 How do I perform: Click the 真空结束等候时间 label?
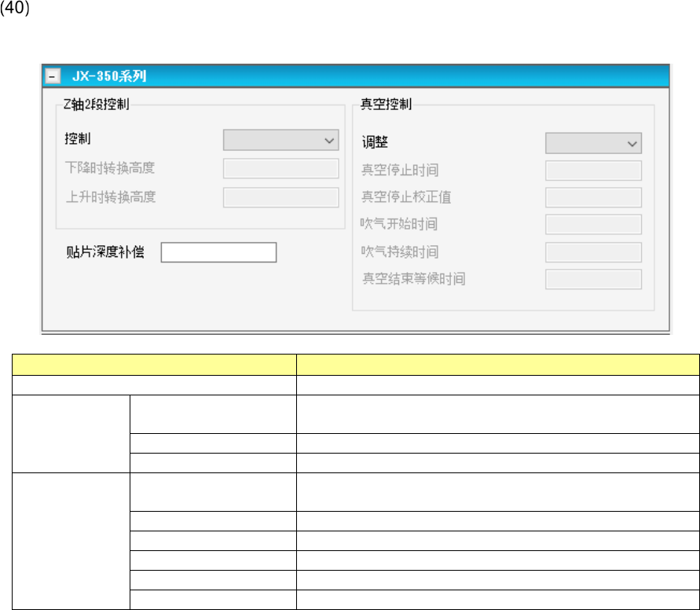[414, 278]
